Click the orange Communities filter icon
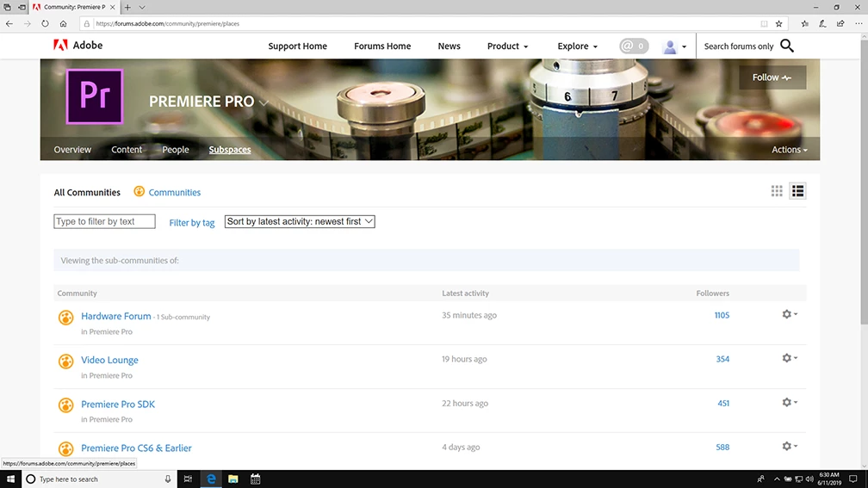 [139, 191]
